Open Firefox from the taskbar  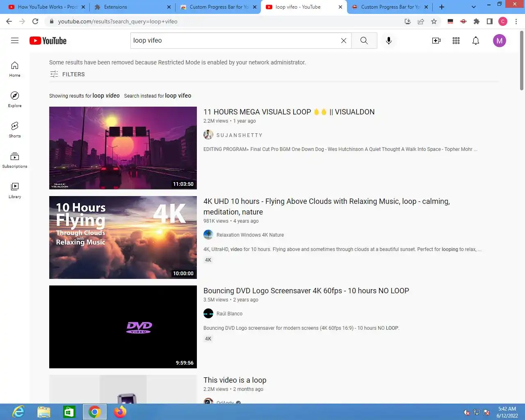tap(120, 412)
